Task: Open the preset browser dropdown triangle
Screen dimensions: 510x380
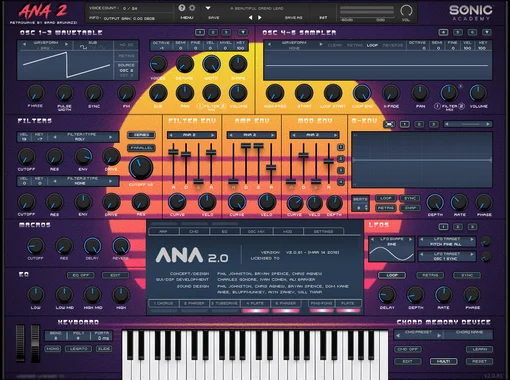Action: tap(208, 8)
